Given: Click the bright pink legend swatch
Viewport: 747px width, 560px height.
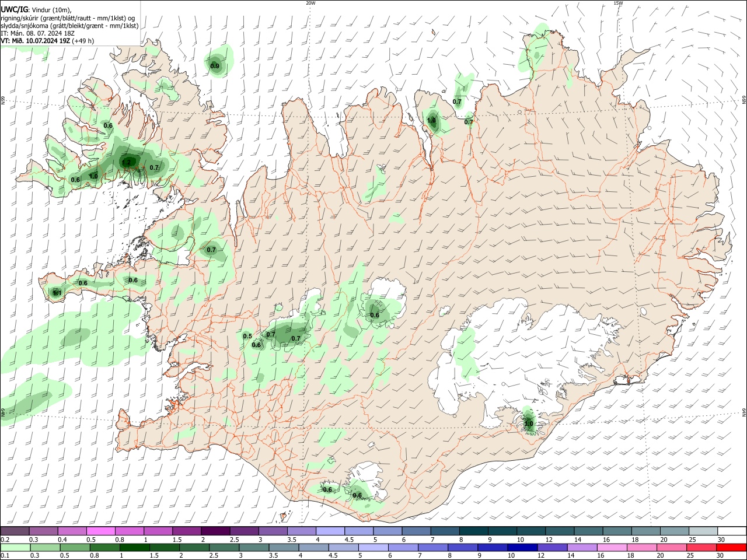Looking at the screenshot, I should point(101,531).
